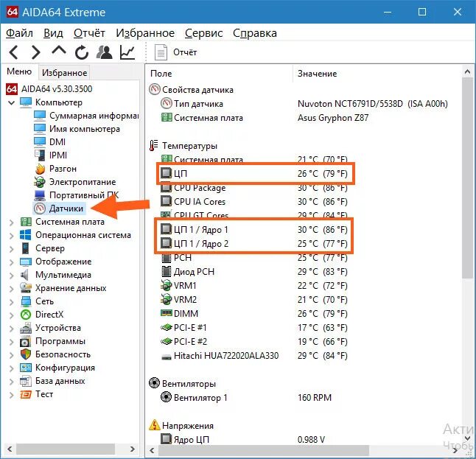Go back with the left arrow toolbar button
The height and width of the screenshot is (459, 476).
click(x=14, y=52)
